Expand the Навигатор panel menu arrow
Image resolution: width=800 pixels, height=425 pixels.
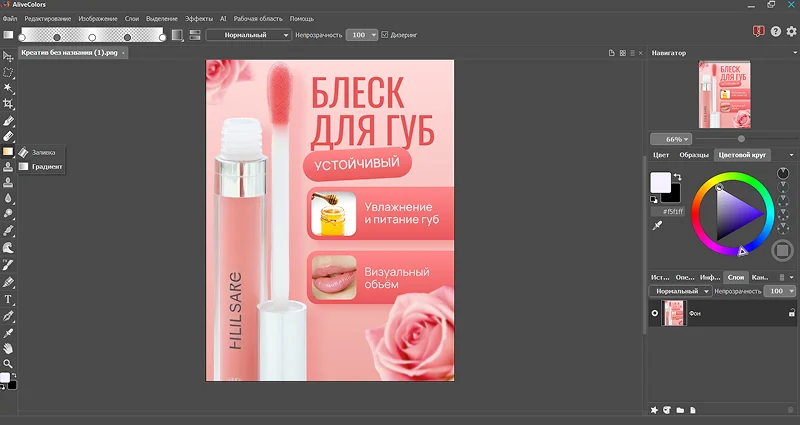click(794, 53)
